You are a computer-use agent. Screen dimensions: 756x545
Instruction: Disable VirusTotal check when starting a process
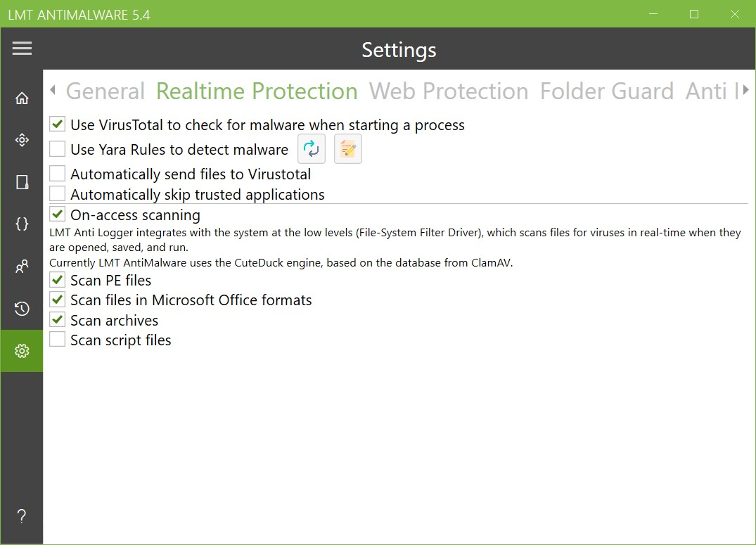click(x=58, y=125)
